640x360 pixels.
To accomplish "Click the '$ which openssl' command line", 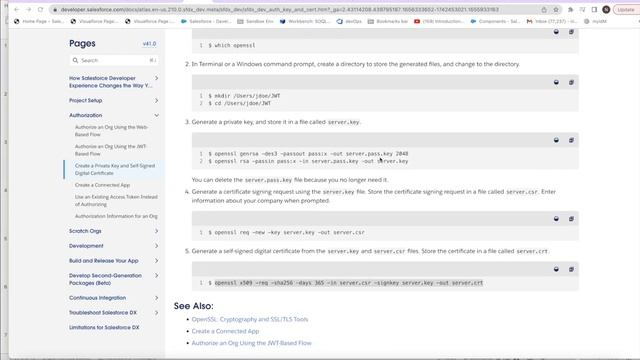I will (232, 45).
